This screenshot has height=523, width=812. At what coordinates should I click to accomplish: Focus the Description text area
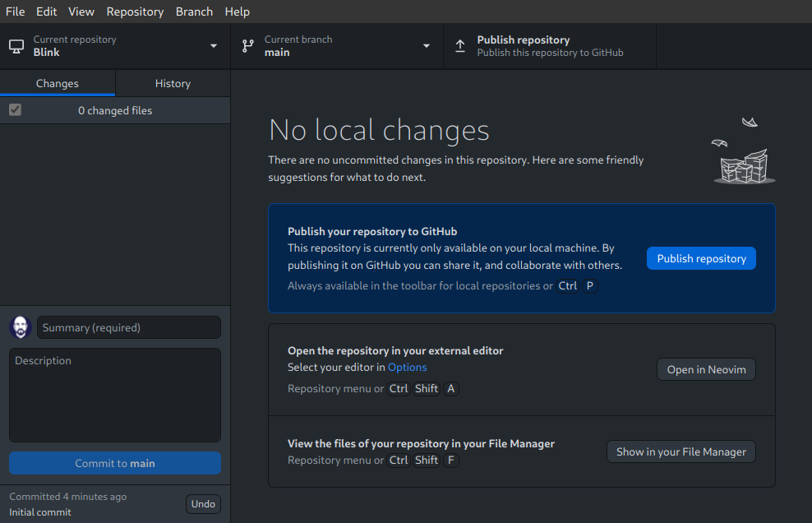pyautogui.click(x=115, y=395)
